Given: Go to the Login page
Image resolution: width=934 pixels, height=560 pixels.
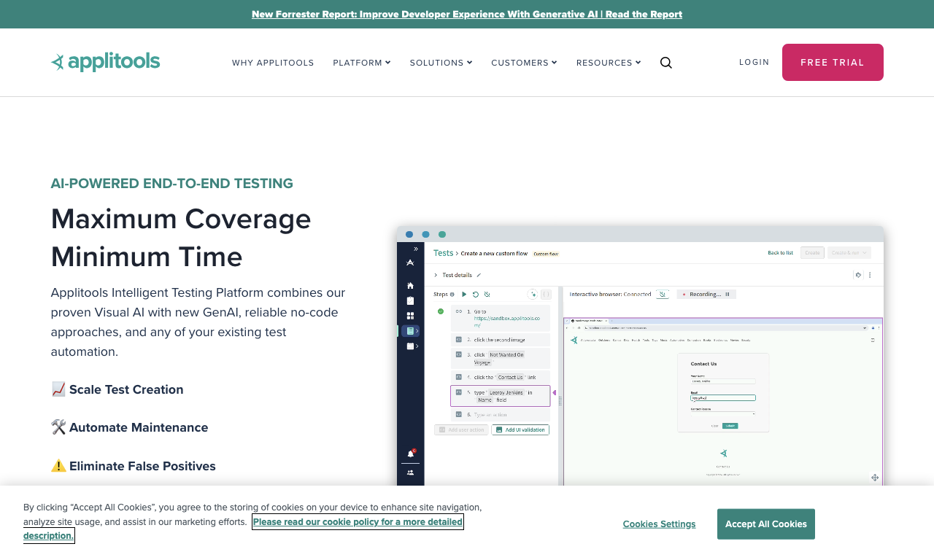Looking at the screenshot, I should 754,62.
